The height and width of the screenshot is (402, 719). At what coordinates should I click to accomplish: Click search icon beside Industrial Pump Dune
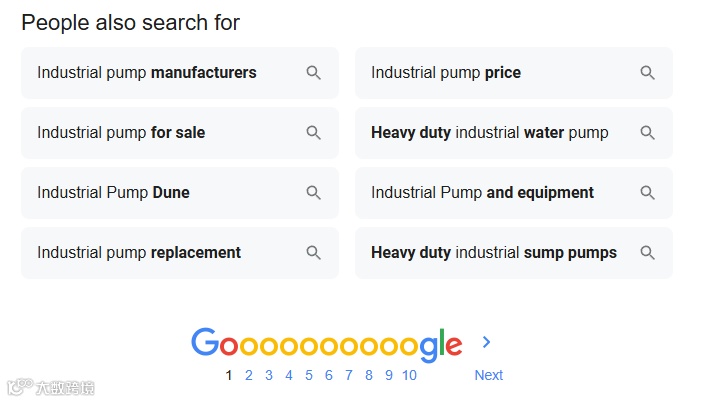click(x=313, y=193)
